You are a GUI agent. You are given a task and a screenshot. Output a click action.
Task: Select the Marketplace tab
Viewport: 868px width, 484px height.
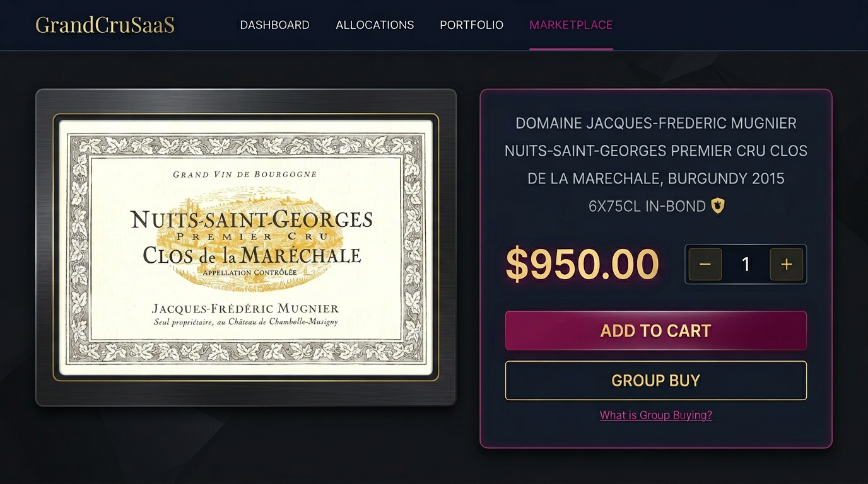coord(571,25)
